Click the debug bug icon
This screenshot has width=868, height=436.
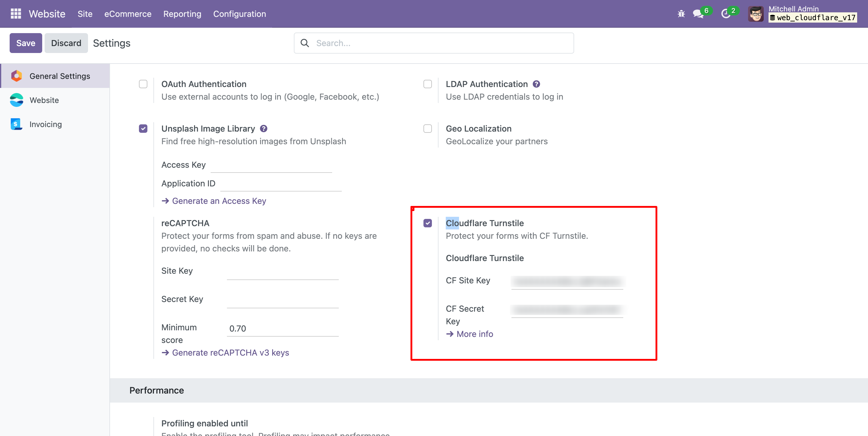pos(681,14)
